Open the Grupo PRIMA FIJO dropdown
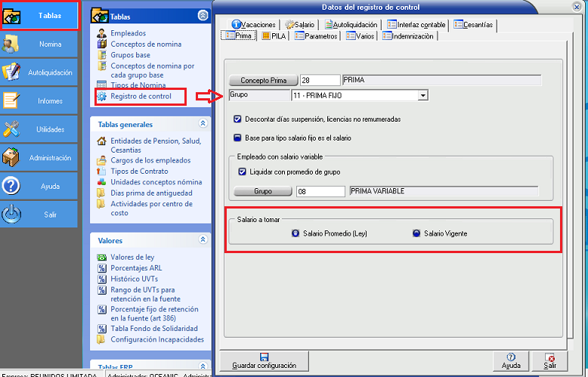 coord(423,95)
